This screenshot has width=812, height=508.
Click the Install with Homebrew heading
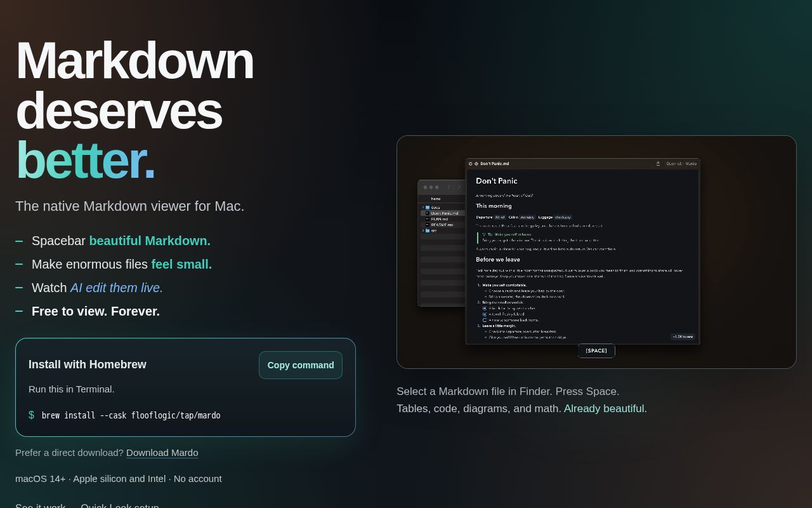88,364
